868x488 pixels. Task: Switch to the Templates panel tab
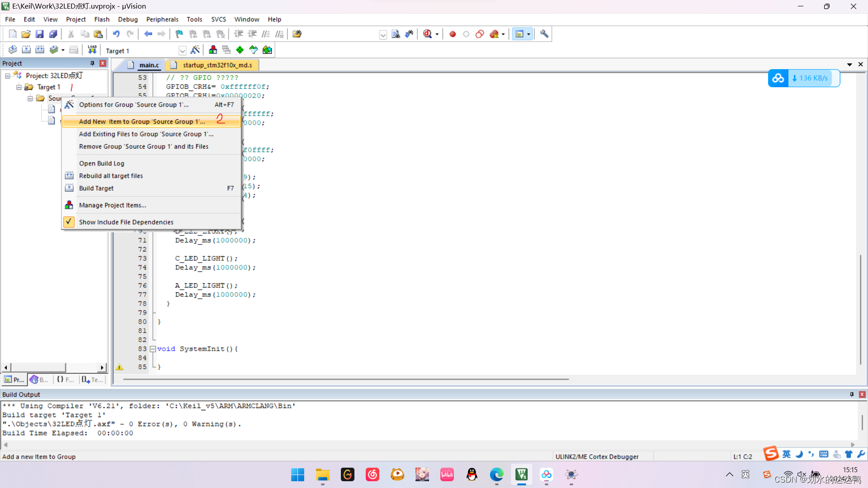[92, 380]
